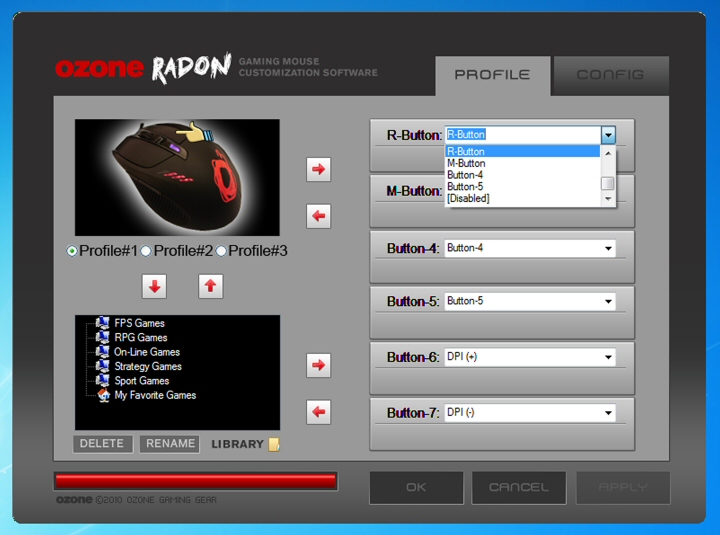Open the LIBRARY folder icon
Image resolution: width=720 pixels, height=535 pixels.
(x=274, y=444)
